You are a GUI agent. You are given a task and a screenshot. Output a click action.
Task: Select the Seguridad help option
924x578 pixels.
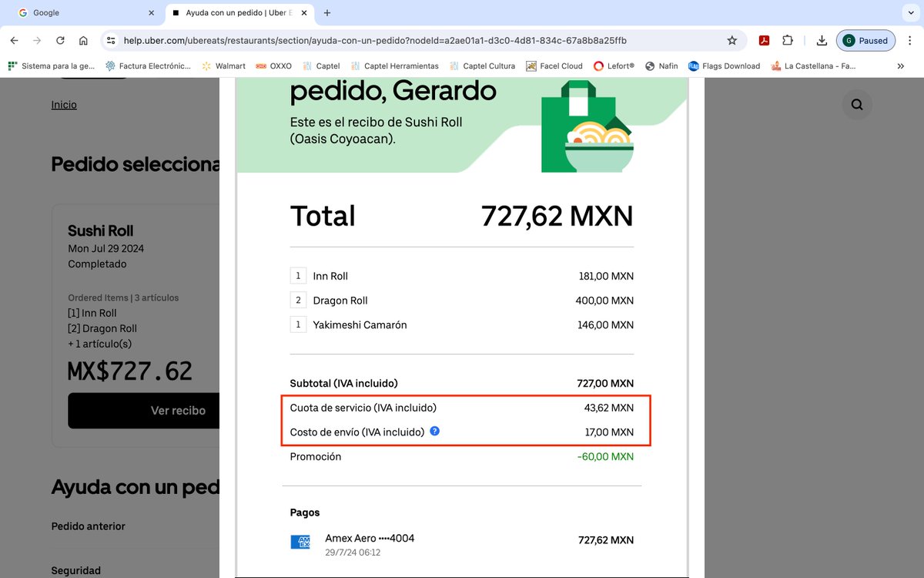[x=76, y=571]
